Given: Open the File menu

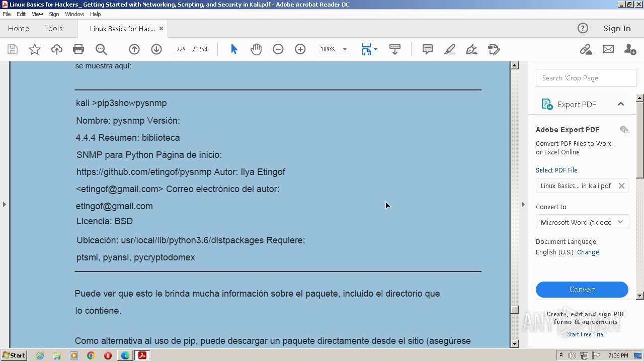Looking at the screenshot, I should pyautogui.click(x=7, y=14).
